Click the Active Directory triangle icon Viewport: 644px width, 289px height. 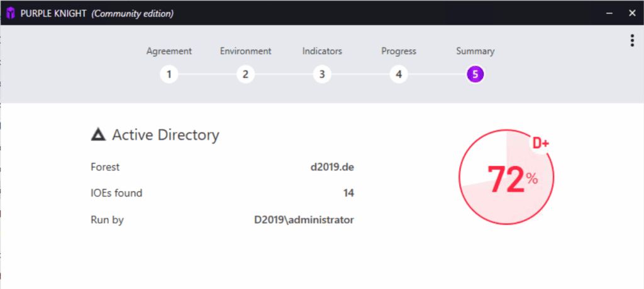click(x=98, y=134)
